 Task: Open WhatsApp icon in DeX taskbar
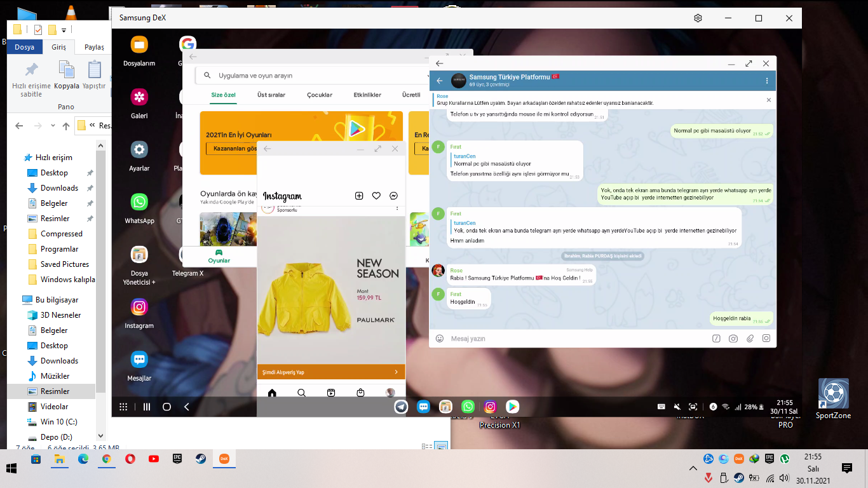pos(468,407)
